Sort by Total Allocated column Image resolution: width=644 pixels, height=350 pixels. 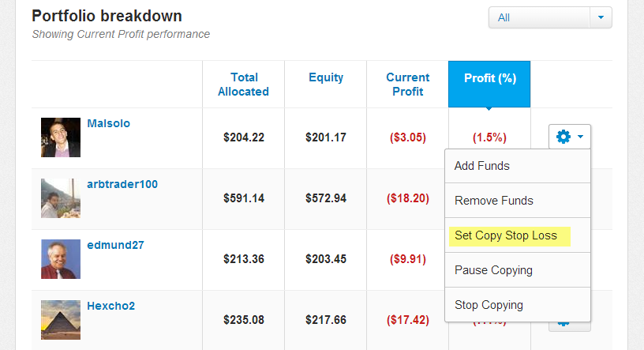(x=244, y=85)
